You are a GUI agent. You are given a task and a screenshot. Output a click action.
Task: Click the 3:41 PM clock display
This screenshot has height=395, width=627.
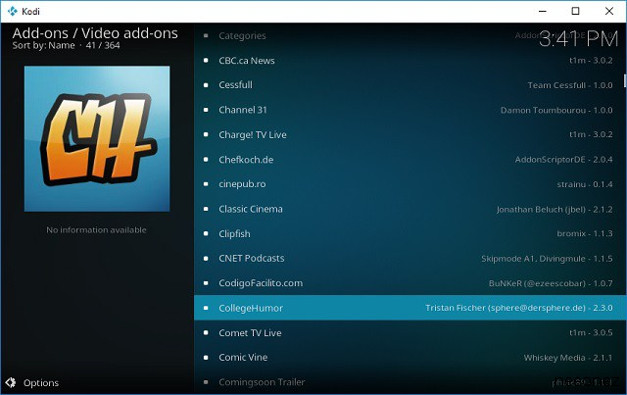point(578,39)
